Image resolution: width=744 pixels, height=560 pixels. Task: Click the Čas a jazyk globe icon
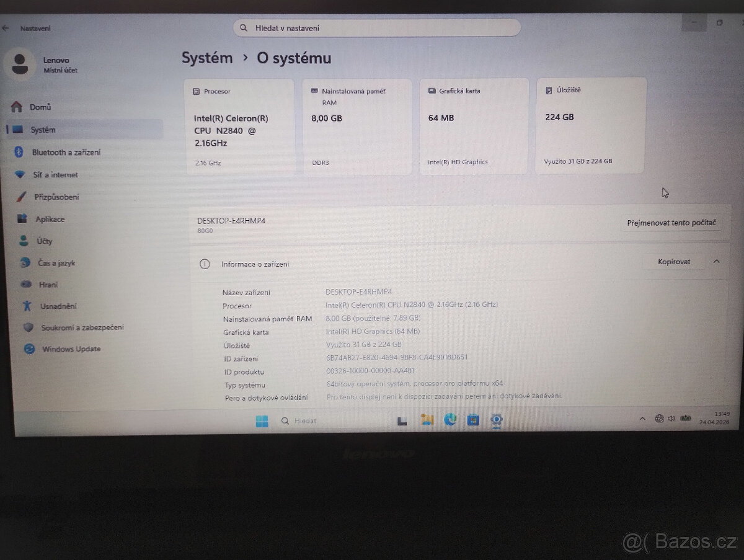coord(25,262)
